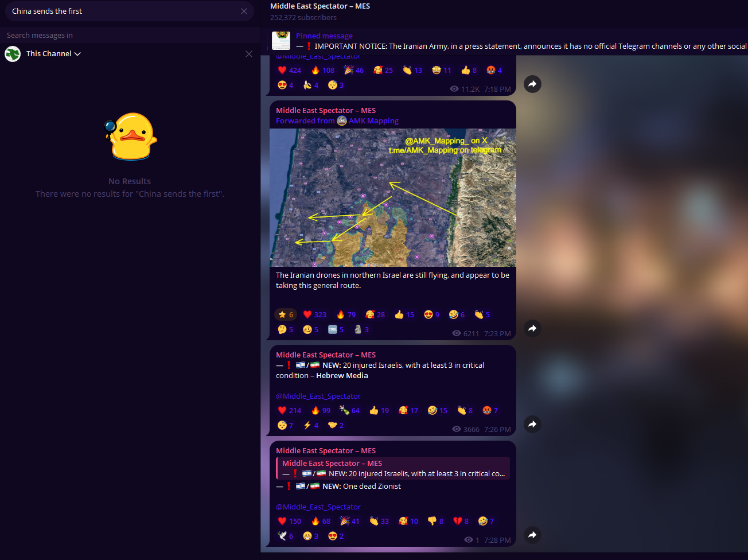Forward the 'One dead Zionist' post
This screenshot has height=560, width=748.
coord(532,535)
